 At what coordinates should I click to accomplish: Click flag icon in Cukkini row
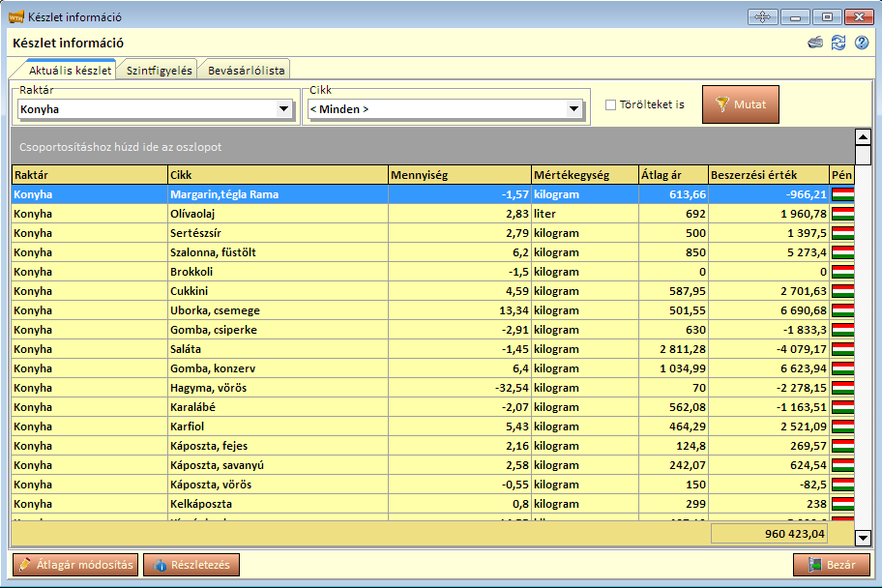point(842,291)
